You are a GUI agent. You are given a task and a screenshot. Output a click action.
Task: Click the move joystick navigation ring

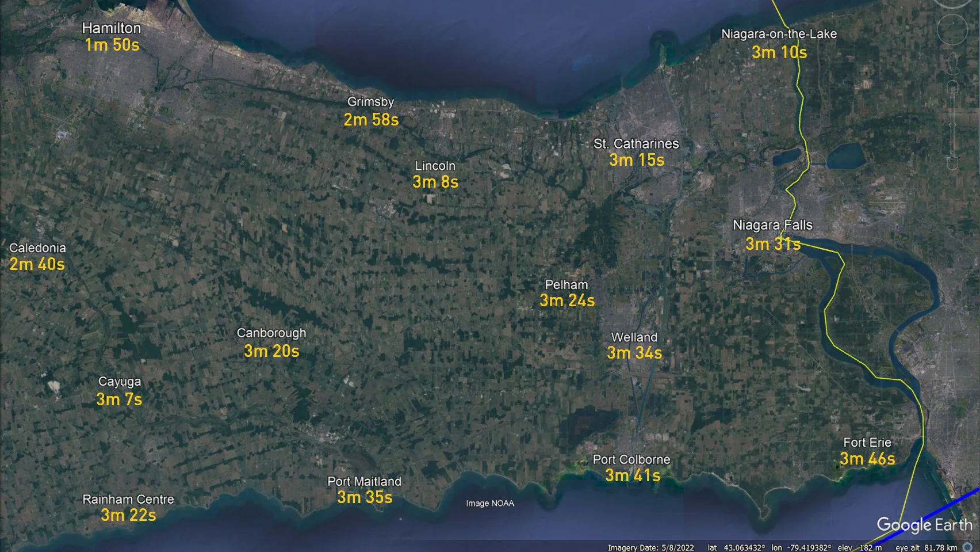coord(952,29)
